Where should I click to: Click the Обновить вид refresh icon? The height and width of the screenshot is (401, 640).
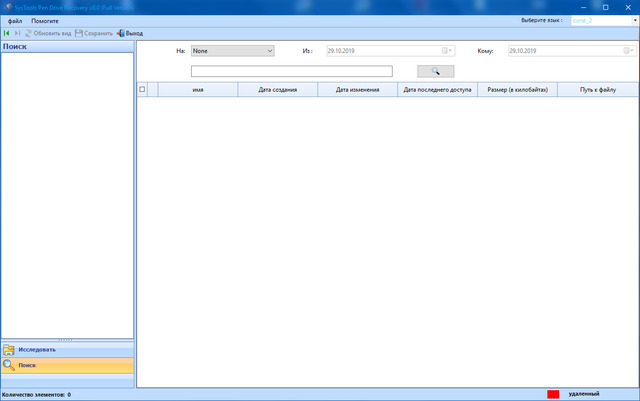(x=29, y=33)
